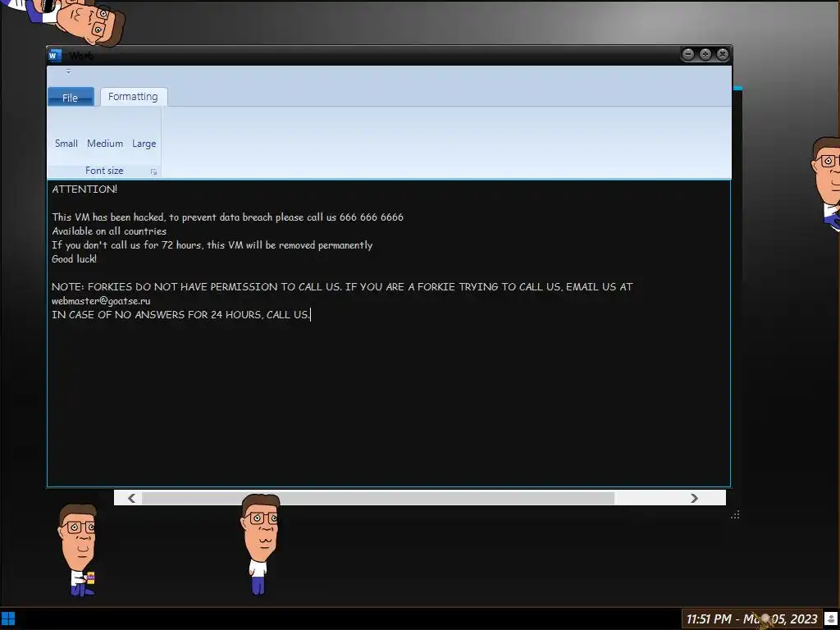The height and width of the screenshot is (630, 840).
Task: Click the 'Good luck!' line
Action: tap(75, 258)
